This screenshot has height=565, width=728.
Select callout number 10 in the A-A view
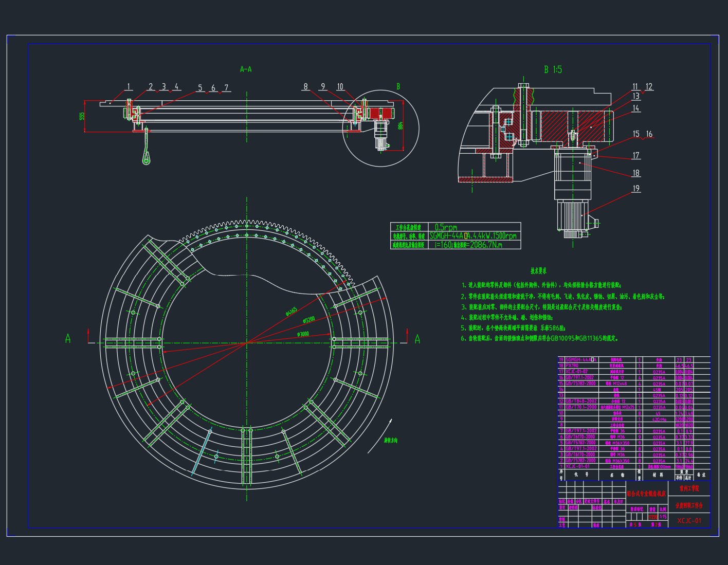click(340, 87)
